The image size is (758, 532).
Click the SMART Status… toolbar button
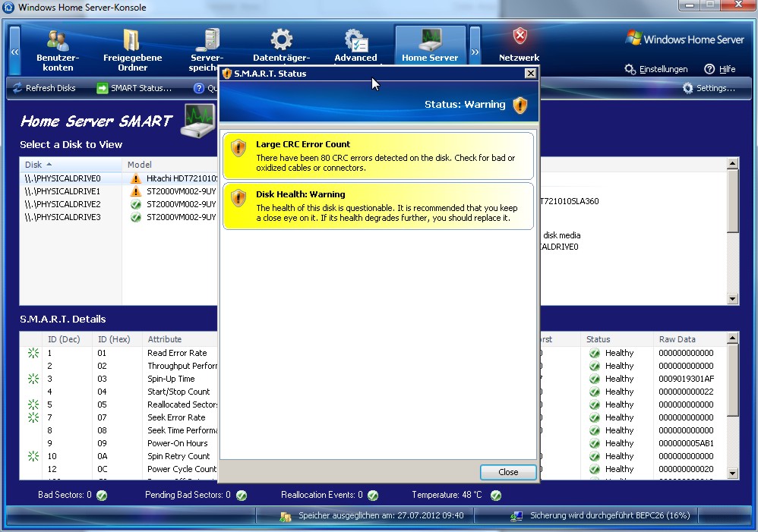[134, 88]
